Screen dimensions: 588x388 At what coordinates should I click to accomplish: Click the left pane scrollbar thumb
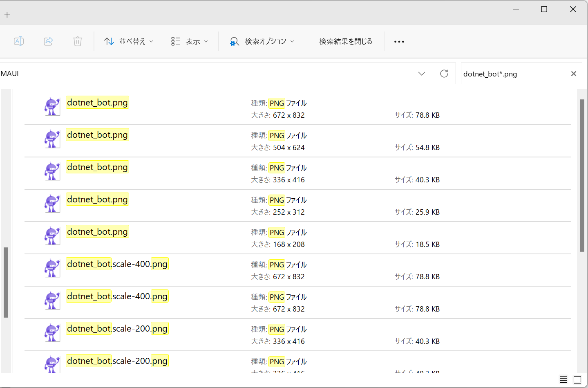(x=6, y=282)
